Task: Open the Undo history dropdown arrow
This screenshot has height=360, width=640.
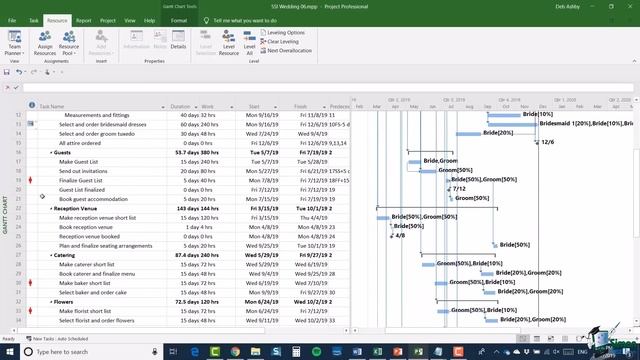Action: (x=25, y=72)
